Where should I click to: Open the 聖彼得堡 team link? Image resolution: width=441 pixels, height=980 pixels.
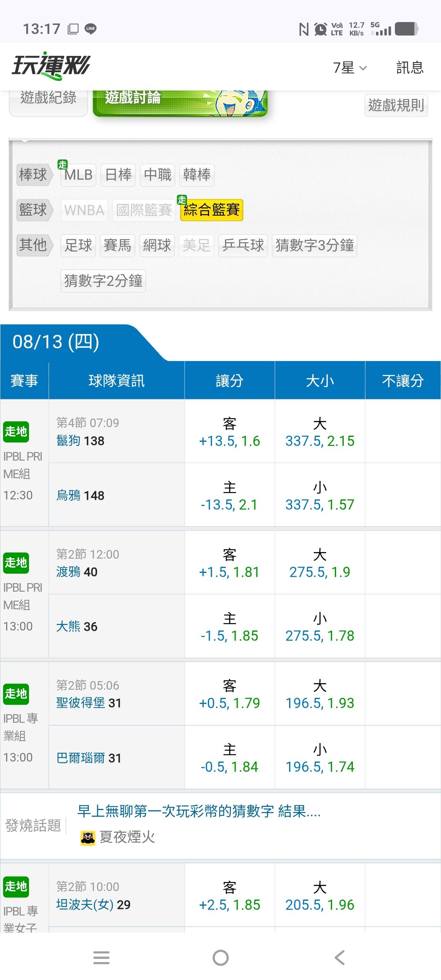[81, 703]
